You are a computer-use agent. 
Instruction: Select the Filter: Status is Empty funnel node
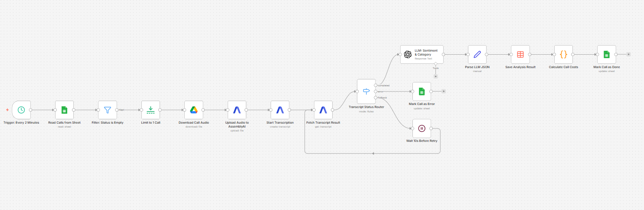(108, 110)
